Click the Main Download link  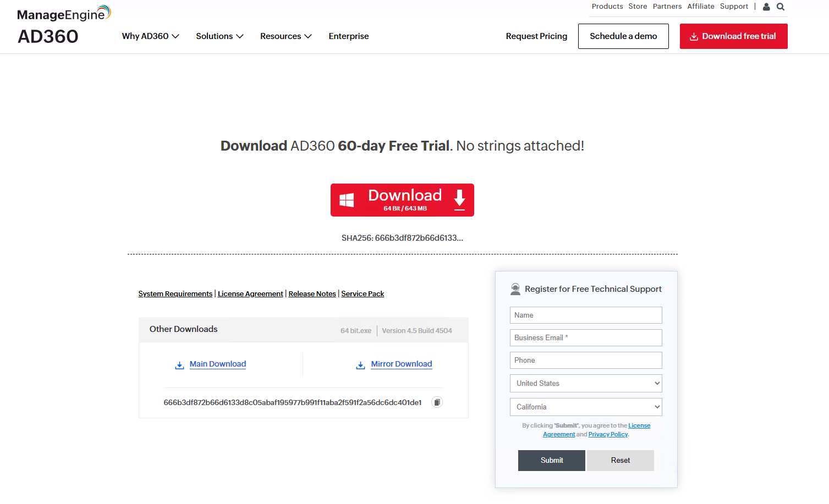click(218, 364)
